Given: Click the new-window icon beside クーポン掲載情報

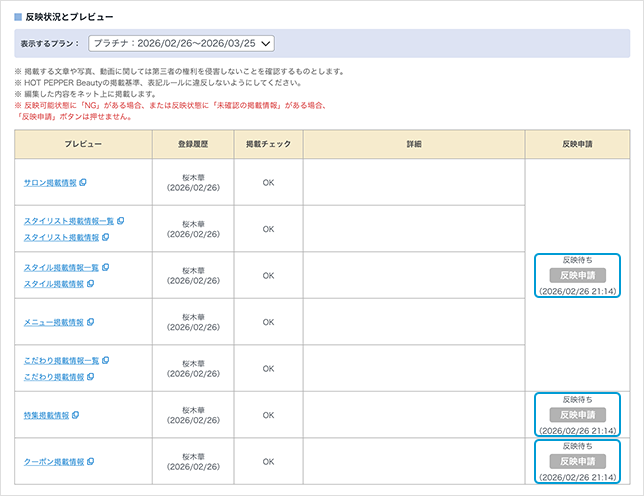Looking at the screenshot, I should click(91, 462).
